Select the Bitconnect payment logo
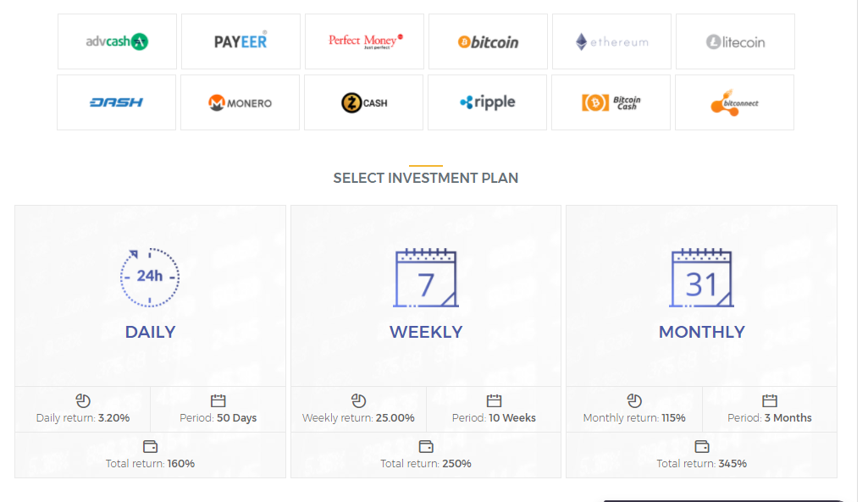The width and height of the screenshot is (868, 502). tap(734, 102)
